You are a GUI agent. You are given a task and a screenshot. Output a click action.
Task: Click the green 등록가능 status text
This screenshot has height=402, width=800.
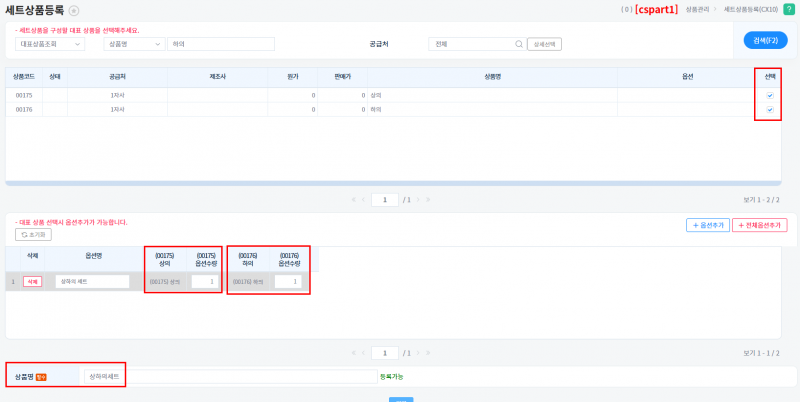(x=391, y=377)
